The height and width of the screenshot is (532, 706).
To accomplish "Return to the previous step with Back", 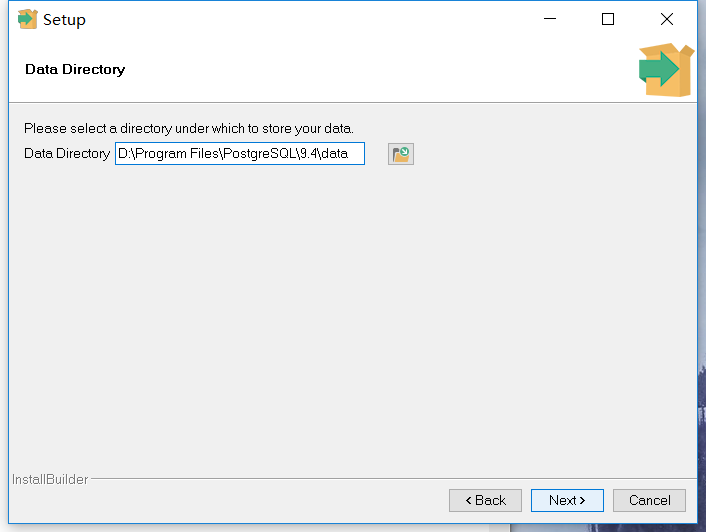I will point(485,500).
